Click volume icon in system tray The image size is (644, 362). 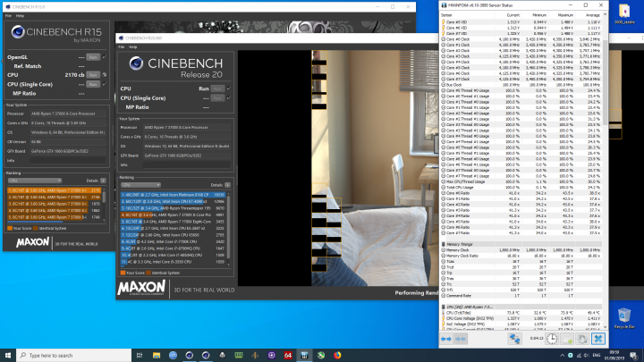pos(586,356)
